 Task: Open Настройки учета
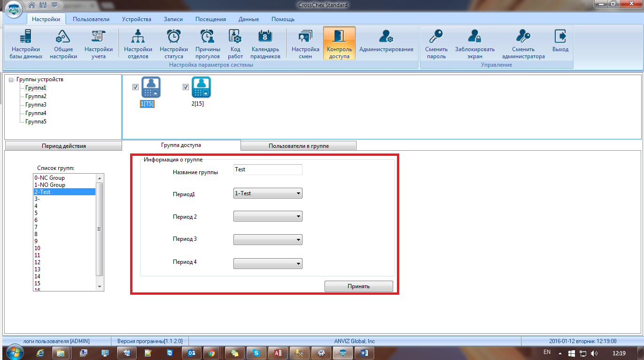click(x=99, y=44)
